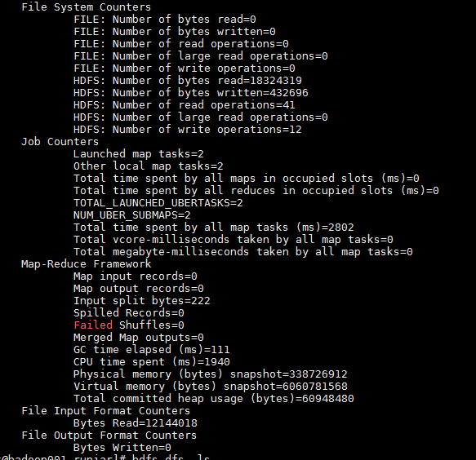Click the 'HDFS: Number of bytes written=432696' line

pos(190,93)
